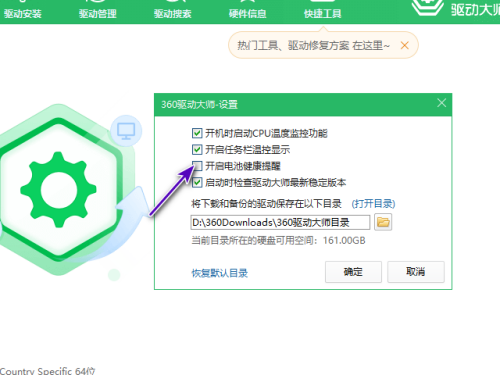Open the 驱动安装 tab
The image size is (500, 375).
tap(23, 13)
